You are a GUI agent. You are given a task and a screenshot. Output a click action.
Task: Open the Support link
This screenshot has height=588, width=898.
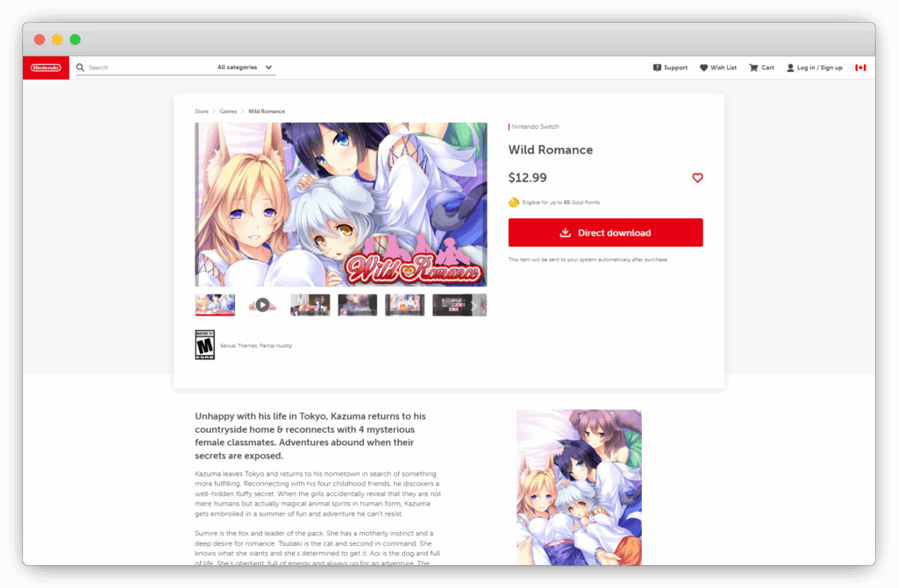670,67
